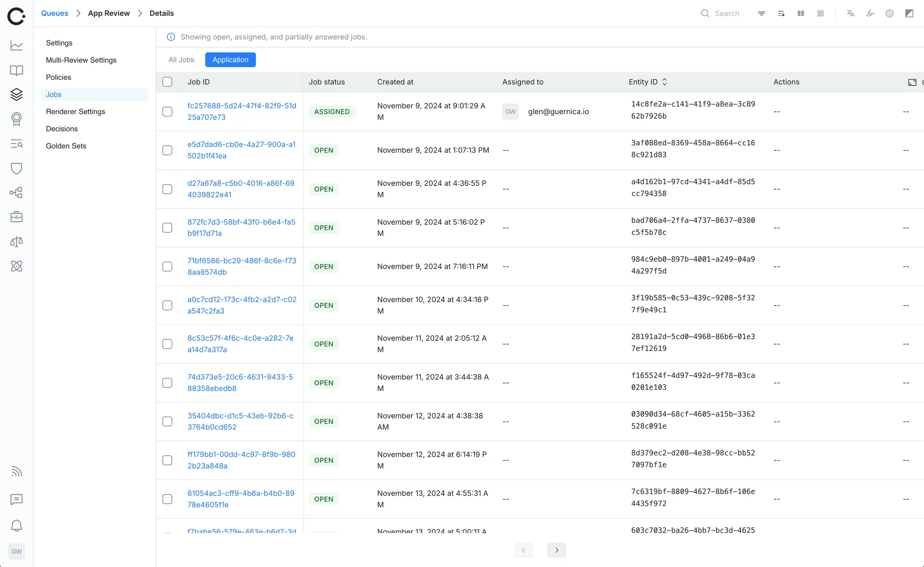This screenshot has width=924, height=567.
Task: Go to App Review breadcrumb
Action: [109, 13]
